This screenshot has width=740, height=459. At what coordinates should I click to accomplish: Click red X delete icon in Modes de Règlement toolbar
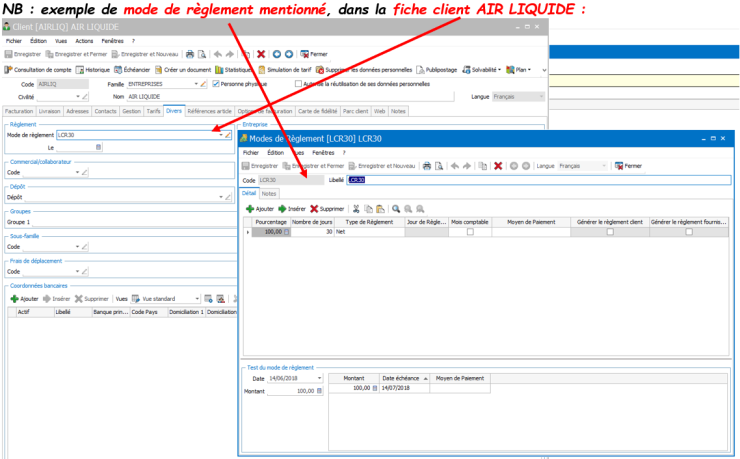498,166
